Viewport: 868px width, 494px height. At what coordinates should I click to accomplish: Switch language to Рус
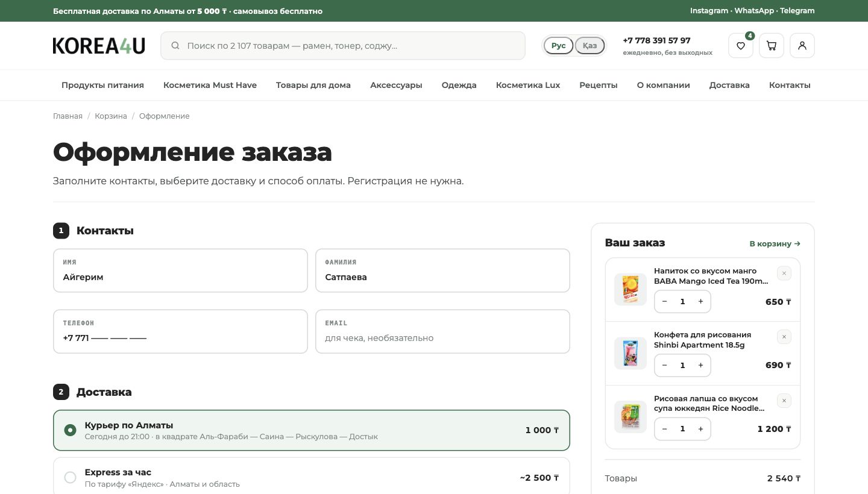[x=559, y=46]
